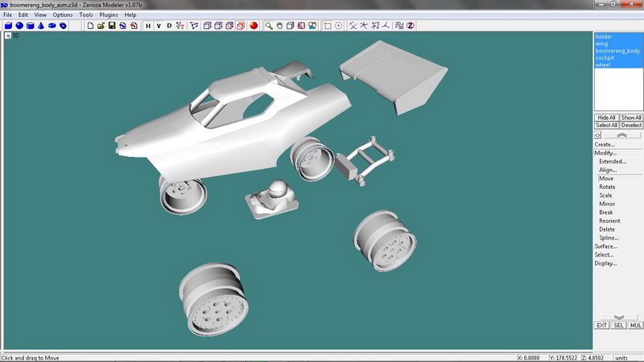This screenshot has height=362, width=644.
Task: Expand the Create... command group
Action: point(605,145)
